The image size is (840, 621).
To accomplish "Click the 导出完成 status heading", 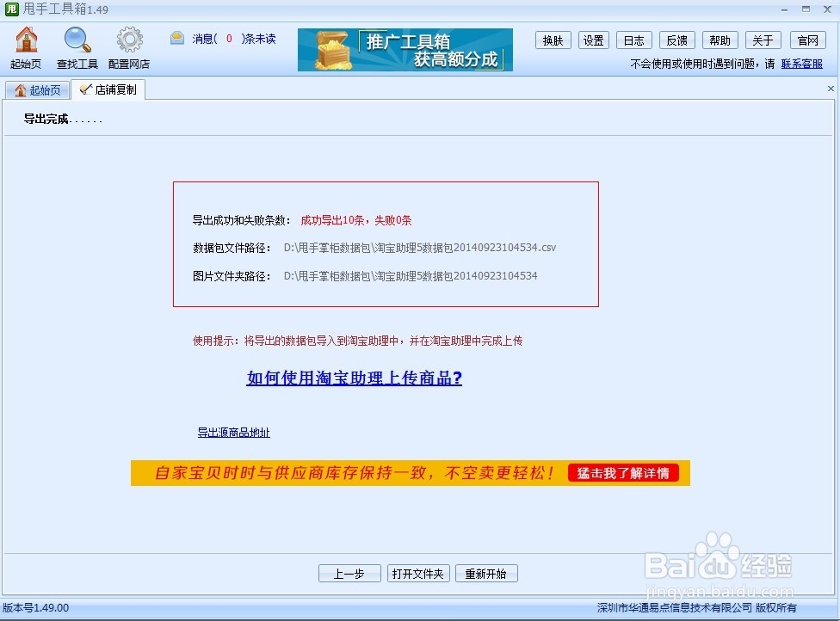I will click(x=63, y=119).
